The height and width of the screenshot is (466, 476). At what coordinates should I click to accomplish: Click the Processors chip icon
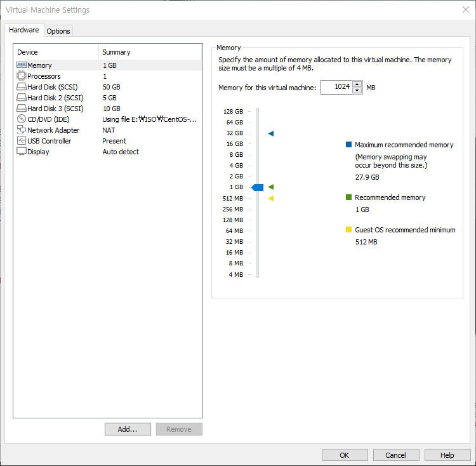(x=21, y=76)
